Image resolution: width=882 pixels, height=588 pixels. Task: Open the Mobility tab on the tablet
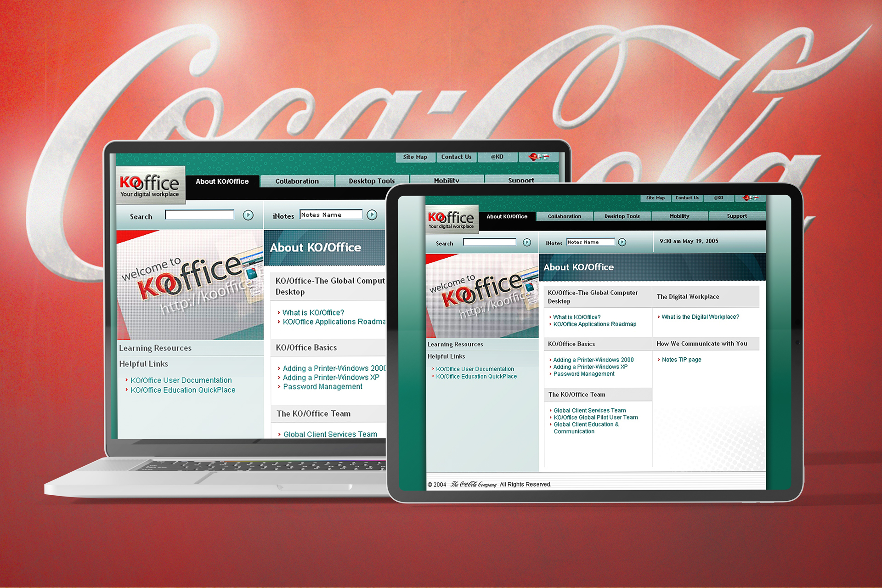(x=679, y=216)
